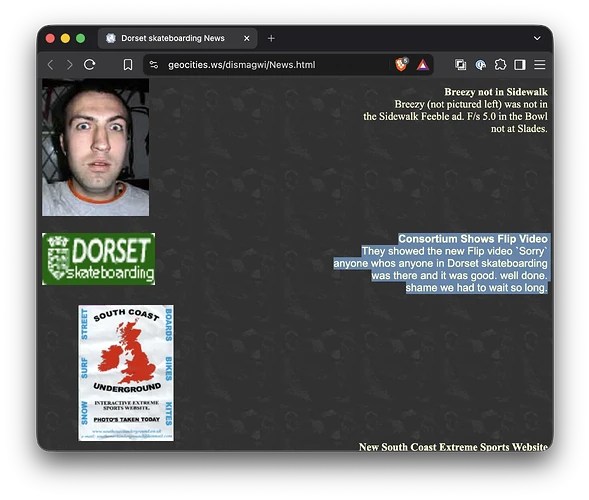Click the 'Breezy not in Sidewalk' headline

pos(496,92)
